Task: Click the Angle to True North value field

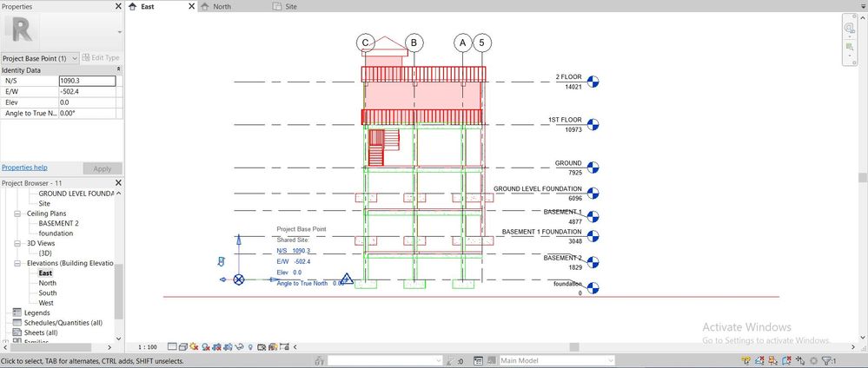Action: tap(88, 114)
